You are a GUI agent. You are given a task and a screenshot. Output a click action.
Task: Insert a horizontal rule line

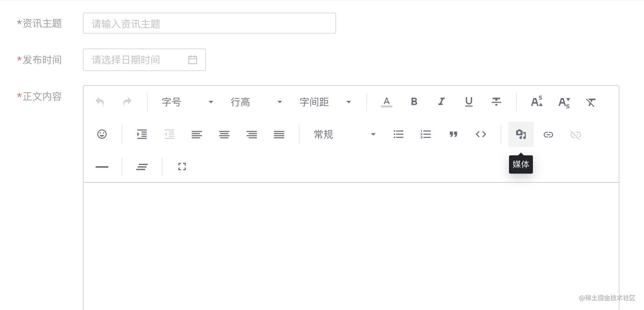tap(102, 167)
